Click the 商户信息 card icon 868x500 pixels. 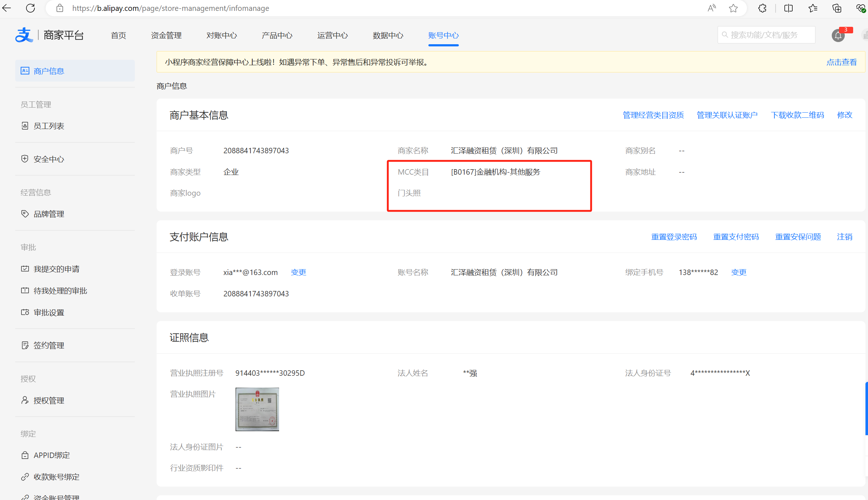[25, 71]
